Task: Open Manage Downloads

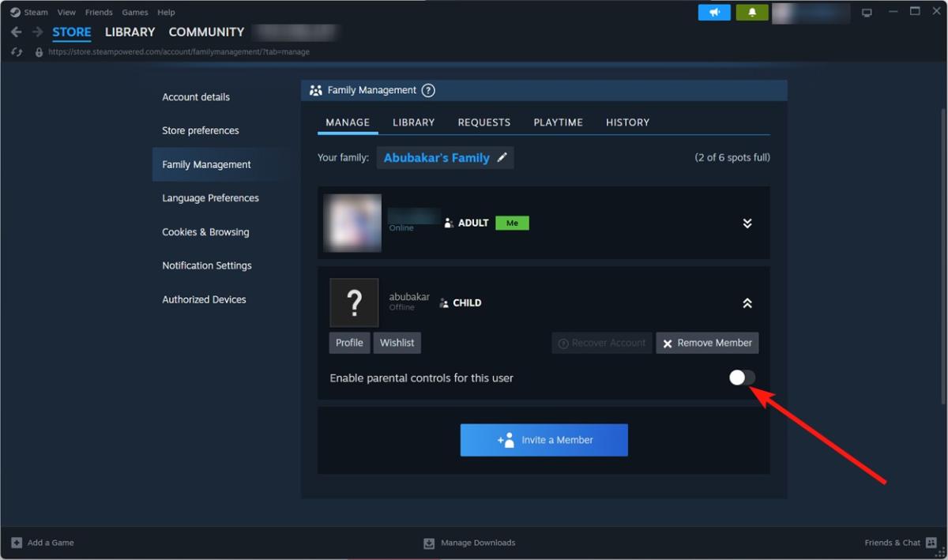Action: [x=469, y=543]
